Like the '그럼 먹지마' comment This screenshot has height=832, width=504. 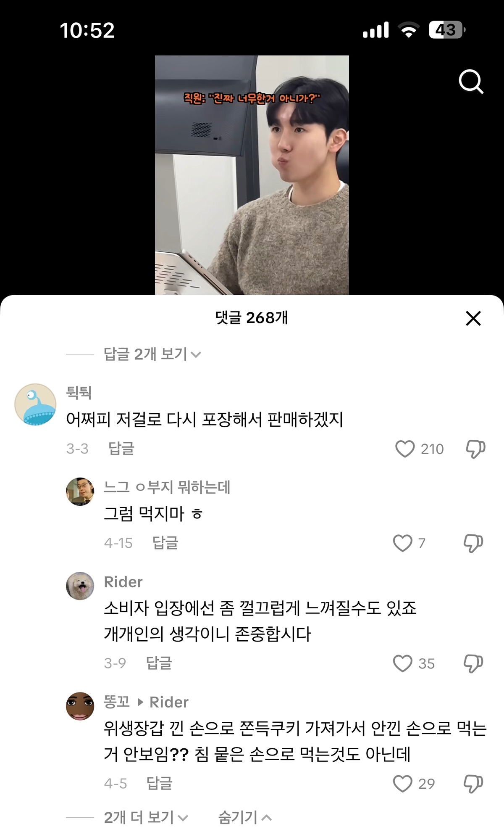pos(402,543)
